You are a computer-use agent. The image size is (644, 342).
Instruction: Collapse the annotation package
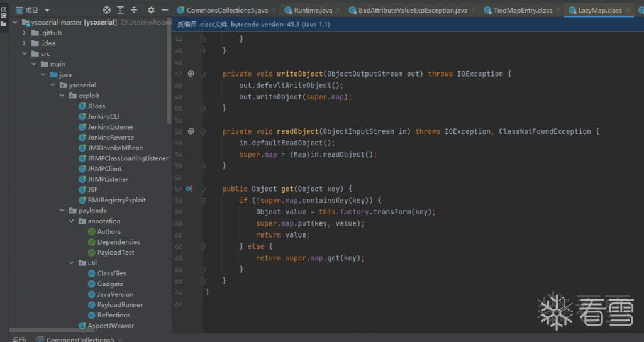pyautogui.click(x=72, y=221)
